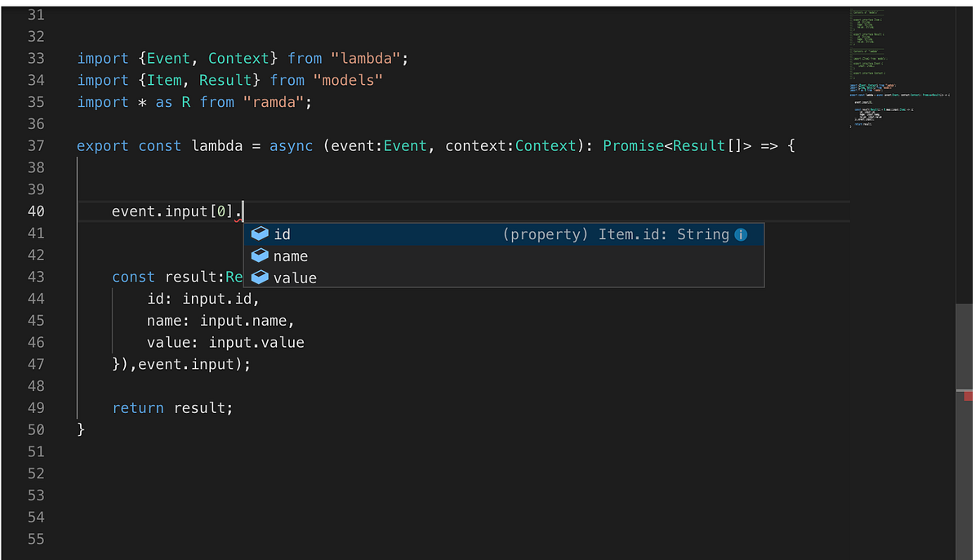Click the return result statement on line 49
980x560 pixels.
171,407
